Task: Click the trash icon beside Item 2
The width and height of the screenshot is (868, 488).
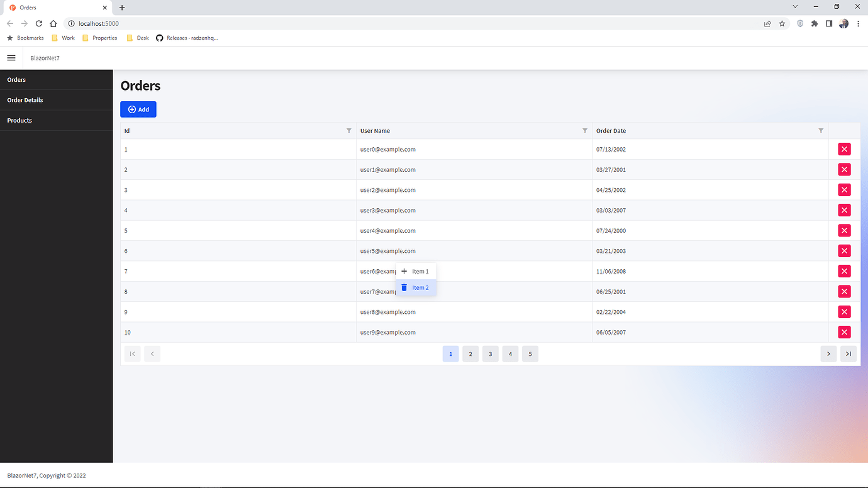Action: [404, 287]
